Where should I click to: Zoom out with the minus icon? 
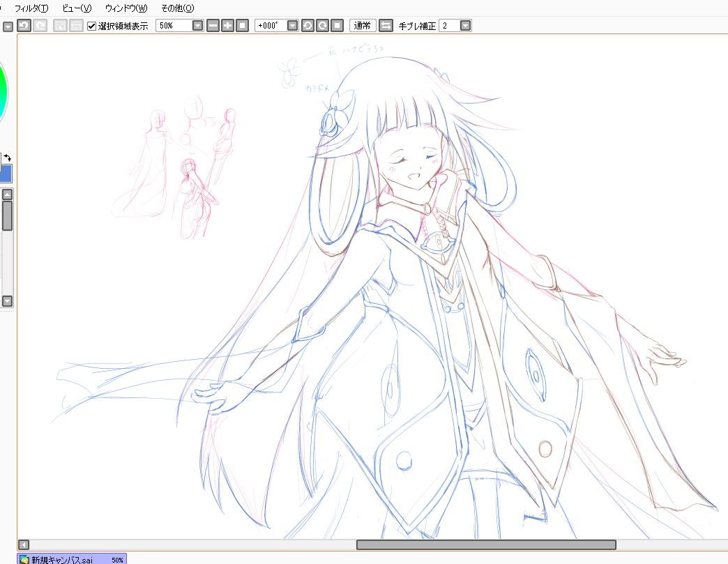[x=213, y=26]
